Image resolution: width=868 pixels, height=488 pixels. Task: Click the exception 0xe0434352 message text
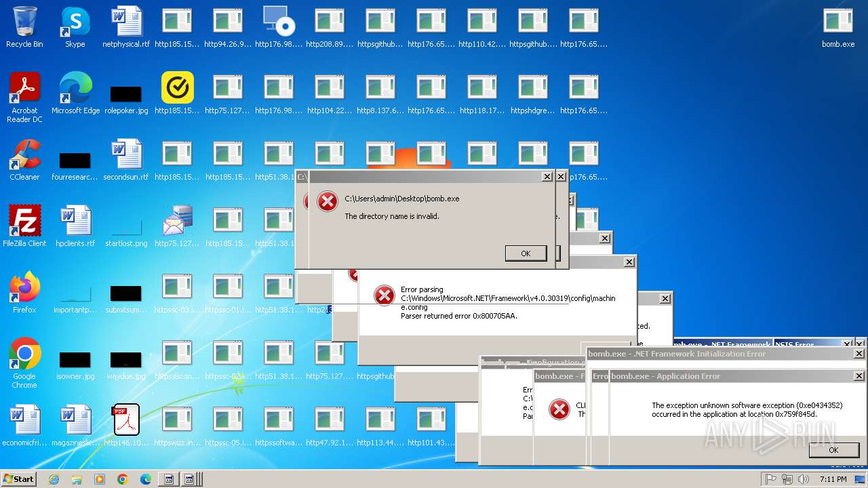pyautogui.click(x=747, y=410)
